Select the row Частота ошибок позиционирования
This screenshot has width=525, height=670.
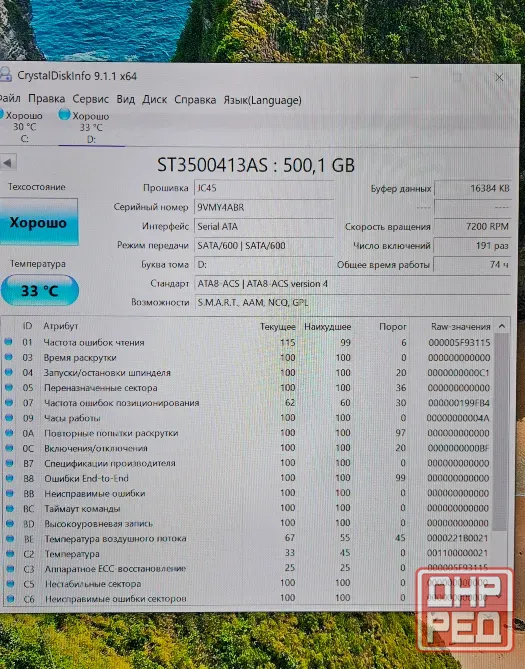point(248,403)
